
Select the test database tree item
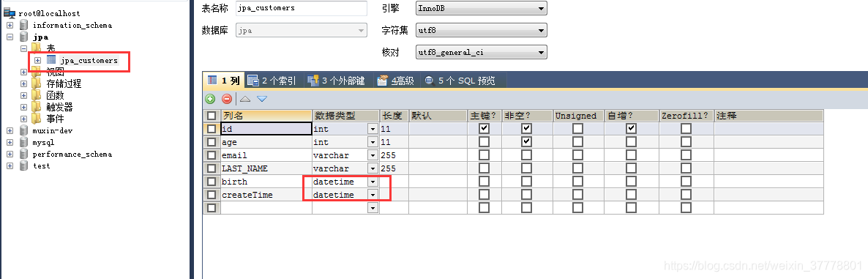click(x=41, y=165)
